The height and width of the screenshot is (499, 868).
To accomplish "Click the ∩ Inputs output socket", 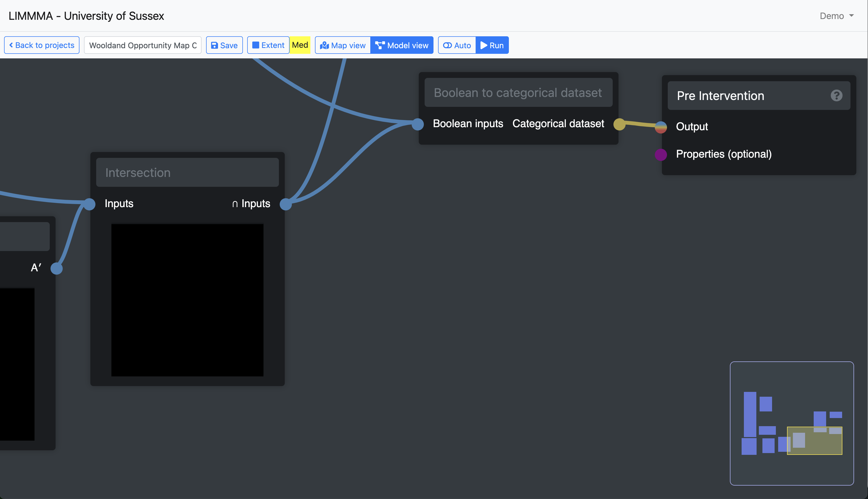I will point(286,204).
